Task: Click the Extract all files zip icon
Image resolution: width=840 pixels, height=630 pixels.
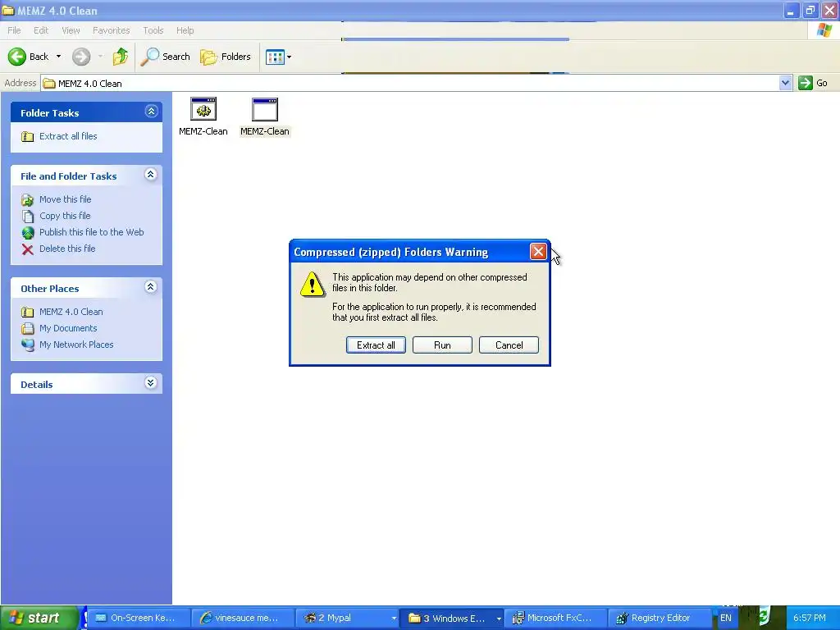Action: [27, 137]
